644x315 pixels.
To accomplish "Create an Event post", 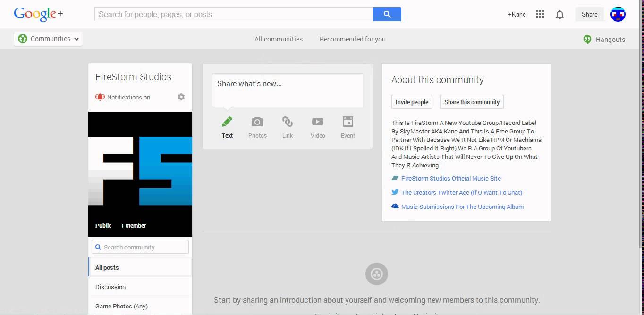I will click(348, 122).
